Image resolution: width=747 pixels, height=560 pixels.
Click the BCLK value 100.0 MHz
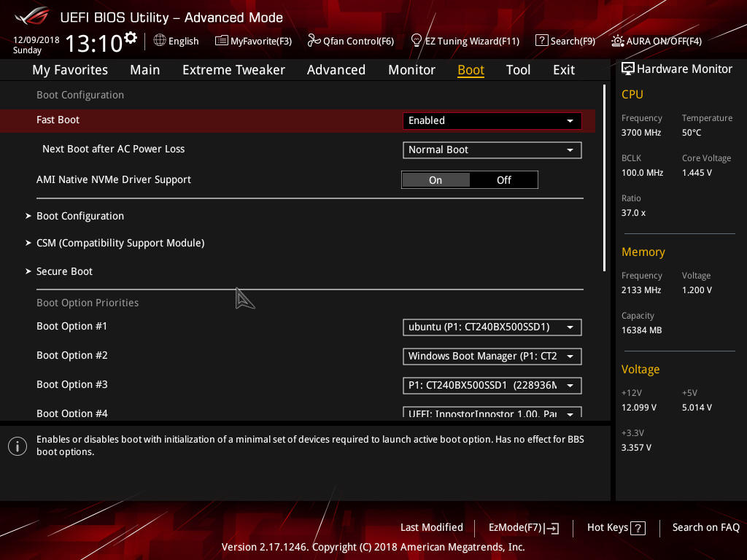pyautogui.click(x=642, y=173)
